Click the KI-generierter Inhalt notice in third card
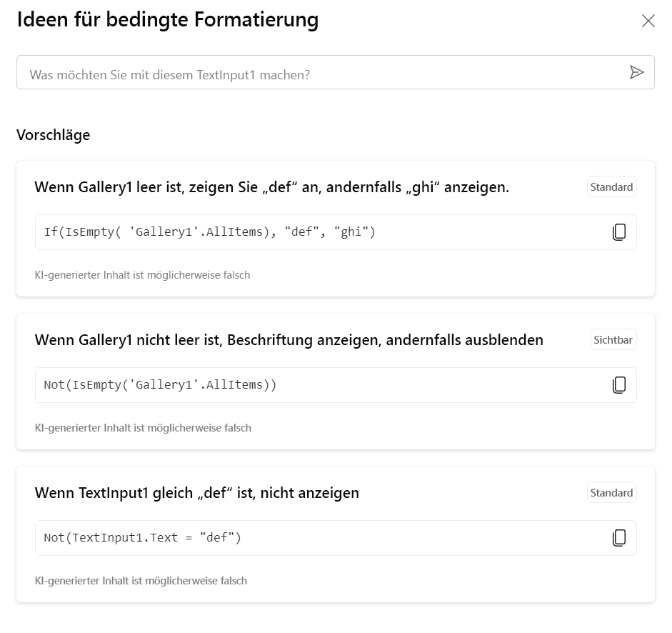The height and width of the screenshot is (633, 672). tap(141, 581)
